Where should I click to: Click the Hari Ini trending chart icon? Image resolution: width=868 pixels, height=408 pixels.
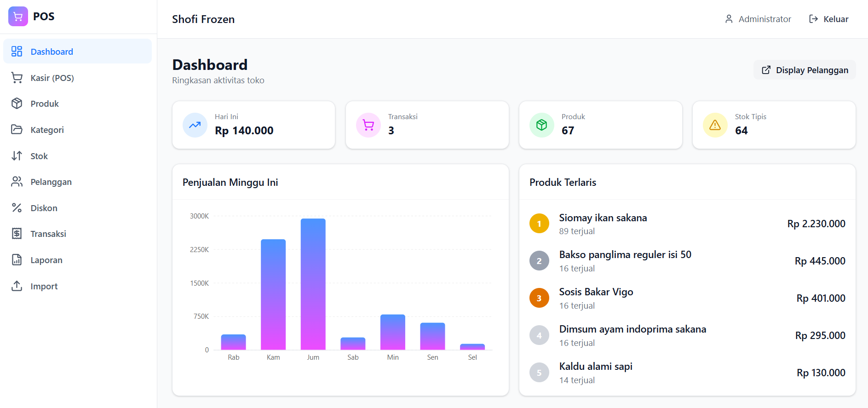195,125
